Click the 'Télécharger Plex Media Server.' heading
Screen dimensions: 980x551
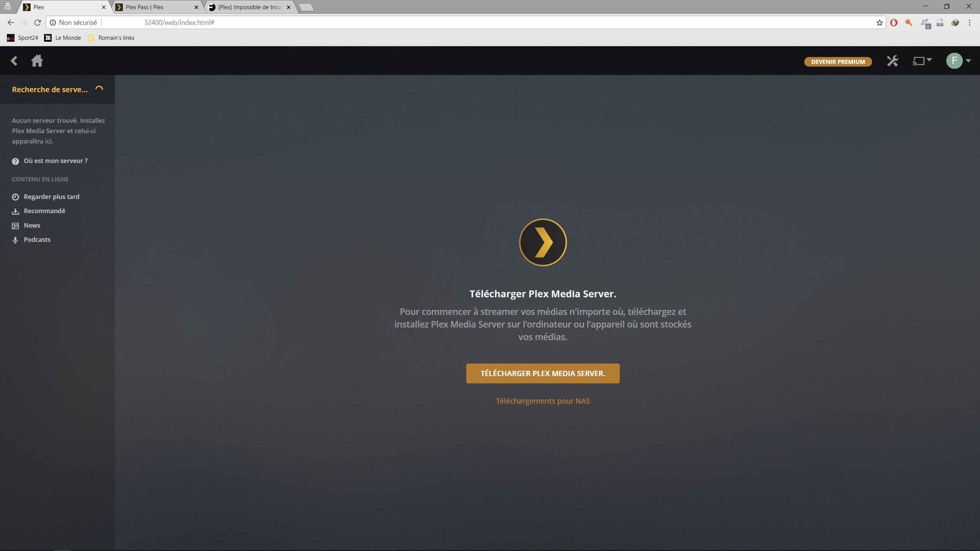point(543,294)
